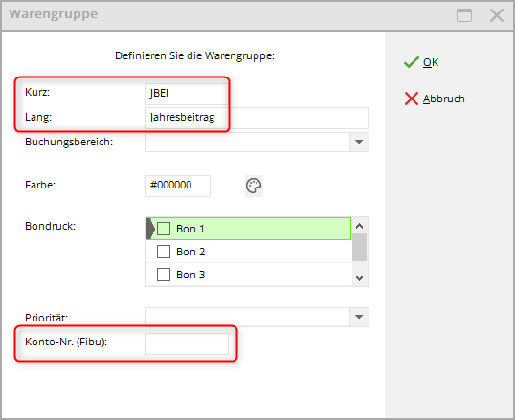
Task: Click the Farbe #000000 color field
Action: tap(177, 186)
